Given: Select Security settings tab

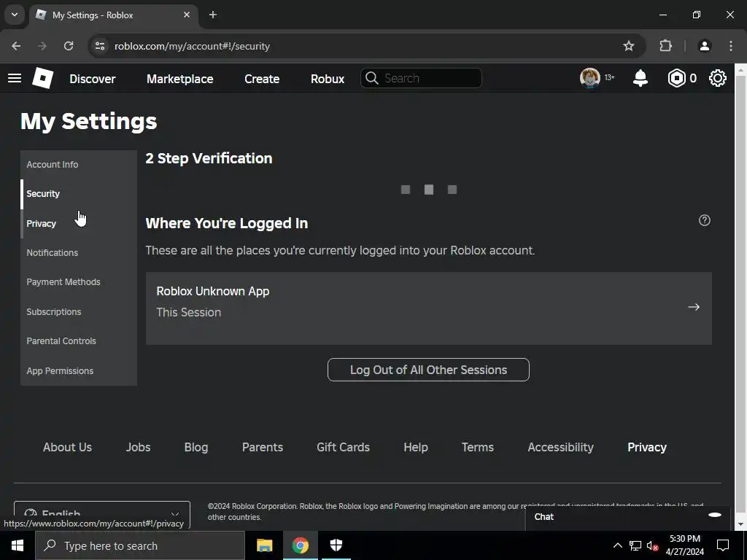Looking at the screenshot, I should click(79, 194).
